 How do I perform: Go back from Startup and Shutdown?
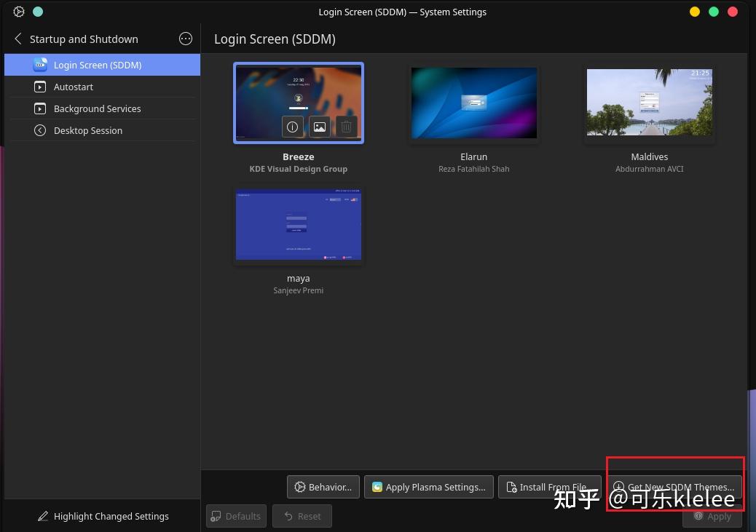tap(17, 39)
